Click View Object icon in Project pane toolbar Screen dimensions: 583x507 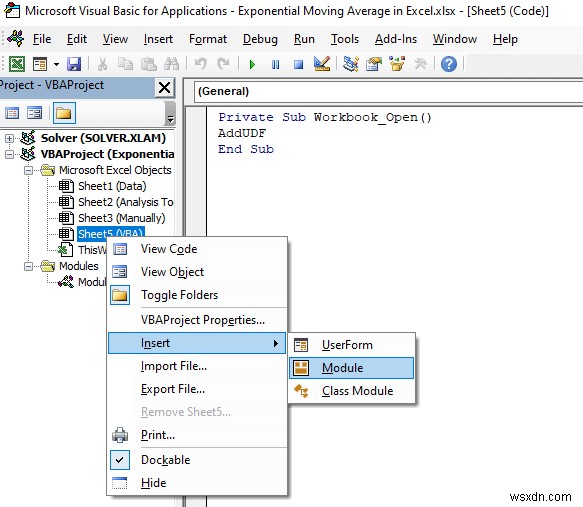coord(34,113)
